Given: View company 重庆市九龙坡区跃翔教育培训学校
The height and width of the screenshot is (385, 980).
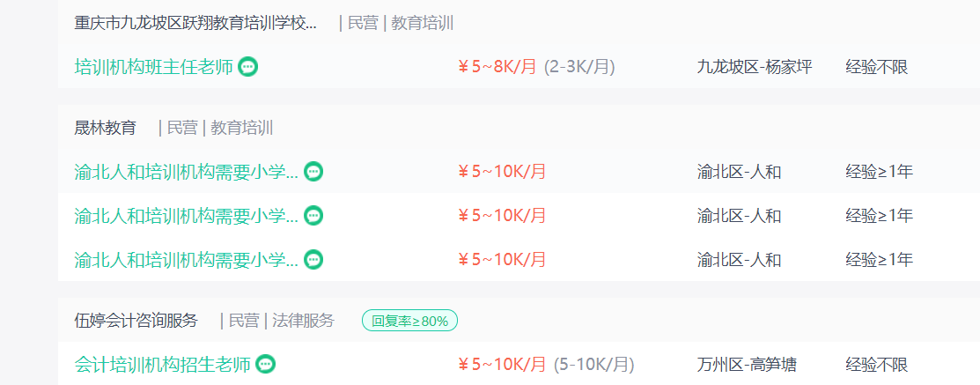Looking at the screenshot, I should click(195, 24).
